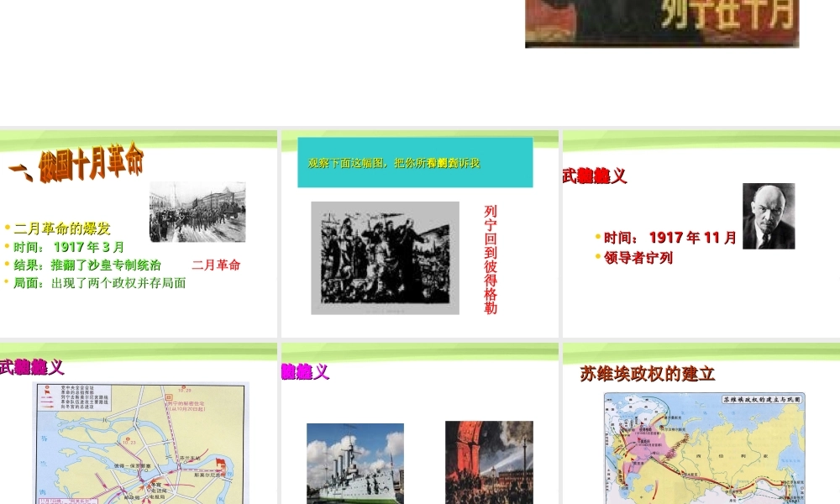Select the line 结果：推翻了沙皇专制统治
Viewport: 840px width, 504px height.
pos(87,265)
